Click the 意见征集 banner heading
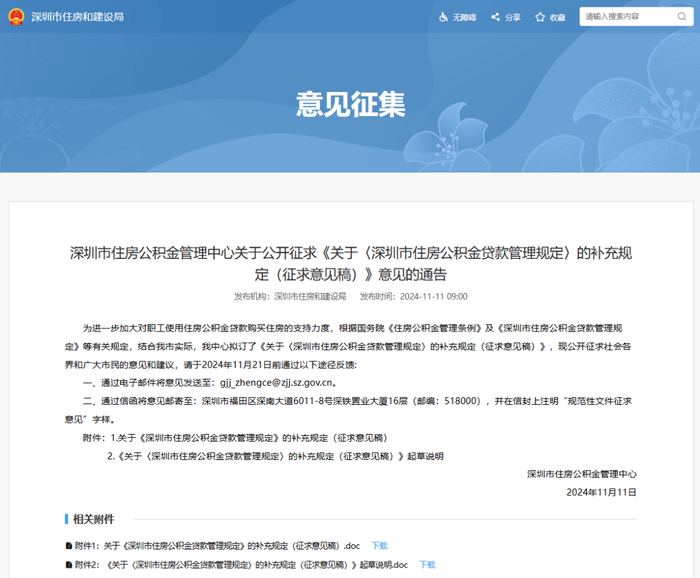Image resolution: width=700 pixels, height=578 pixels. coord(350,104)
